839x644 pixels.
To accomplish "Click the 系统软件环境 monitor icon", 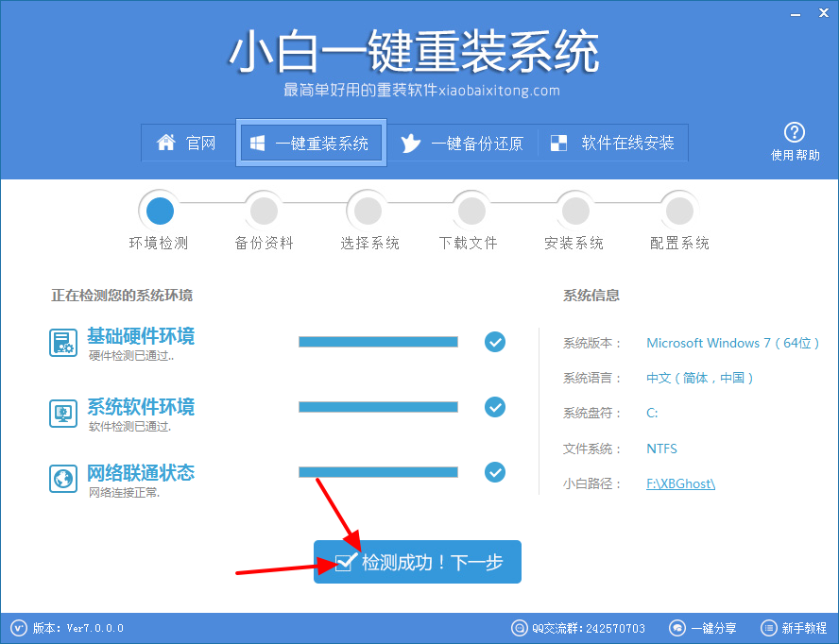I will pos(63,413).
